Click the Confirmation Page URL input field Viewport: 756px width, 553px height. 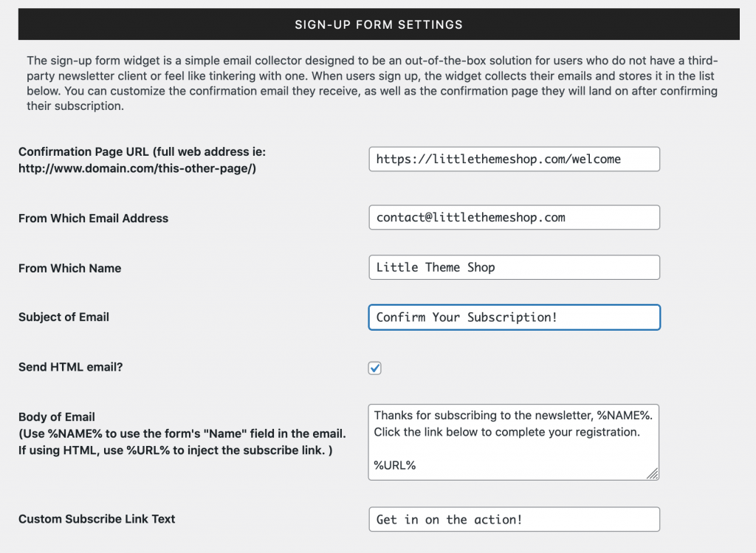point(514,159)
